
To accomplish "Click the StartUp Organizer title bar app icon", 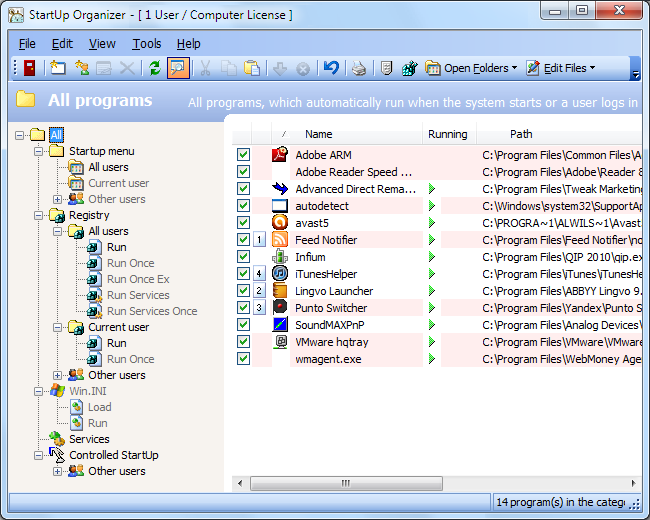I will point(16,15).
